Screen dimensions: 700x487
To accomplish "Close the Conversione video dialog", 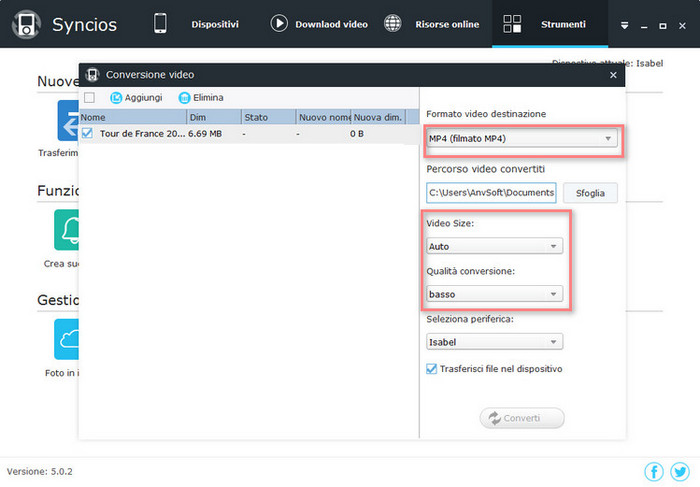I will (613, 75).
